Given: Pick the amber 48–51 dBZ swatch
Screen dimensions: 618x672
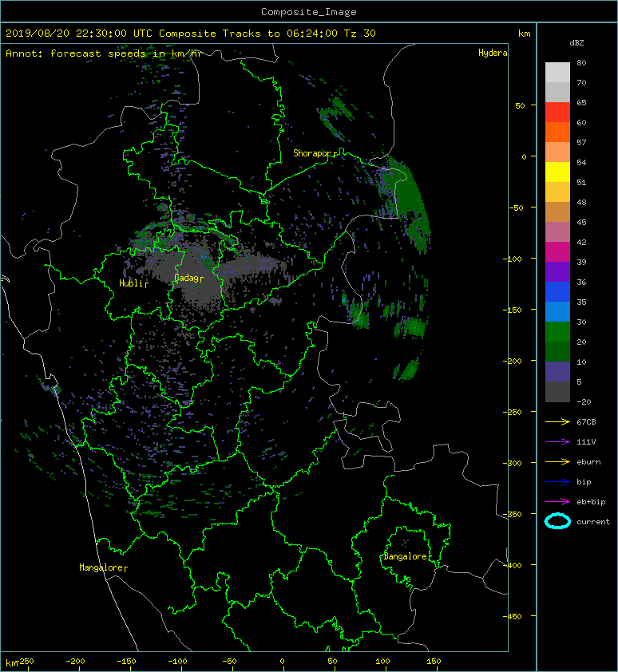Looking at the screenshot, I should [557, 192].
